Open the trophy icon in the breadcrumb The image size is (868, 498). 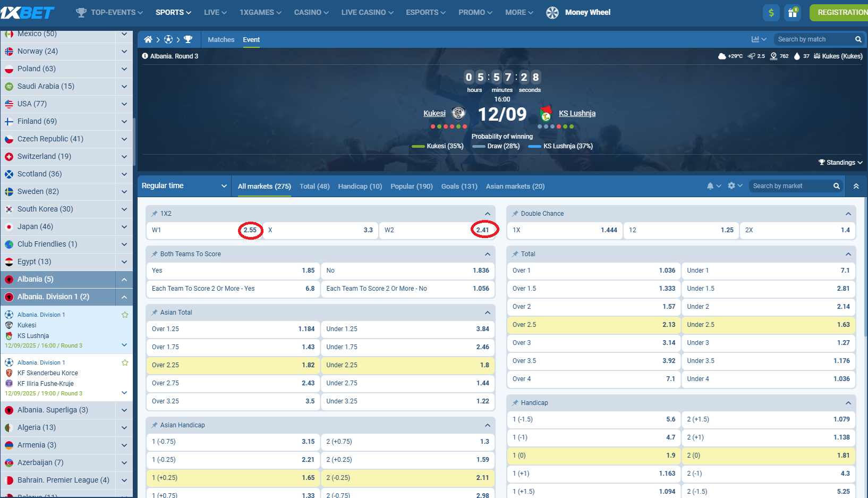tap(188, 39)
